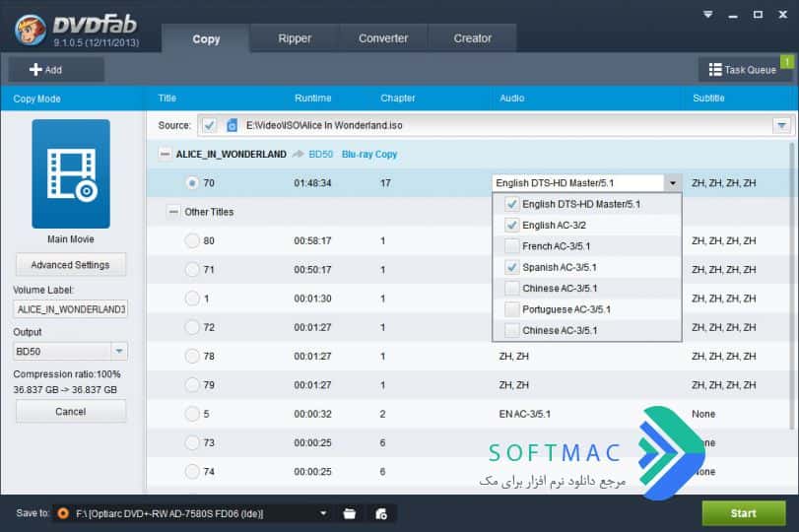This screenshot has height=532, width=799.
Task: Open the Source path dropdown arrow
Action: [781, 125]
